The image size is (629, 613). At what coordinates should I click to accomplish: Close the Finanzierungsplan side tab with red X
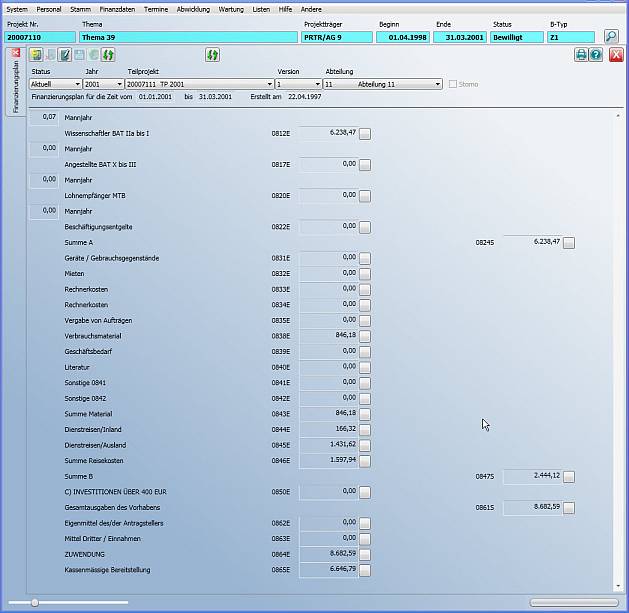click(x=16, y=53)
